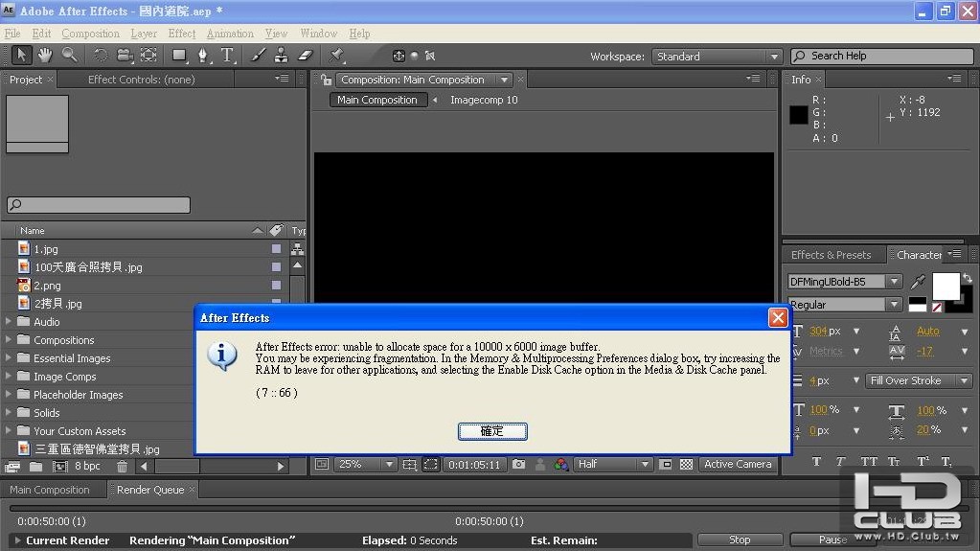980x551 pixels.
Task: Open the Workspace Standard dropdown
Action: tap(717, 57)
